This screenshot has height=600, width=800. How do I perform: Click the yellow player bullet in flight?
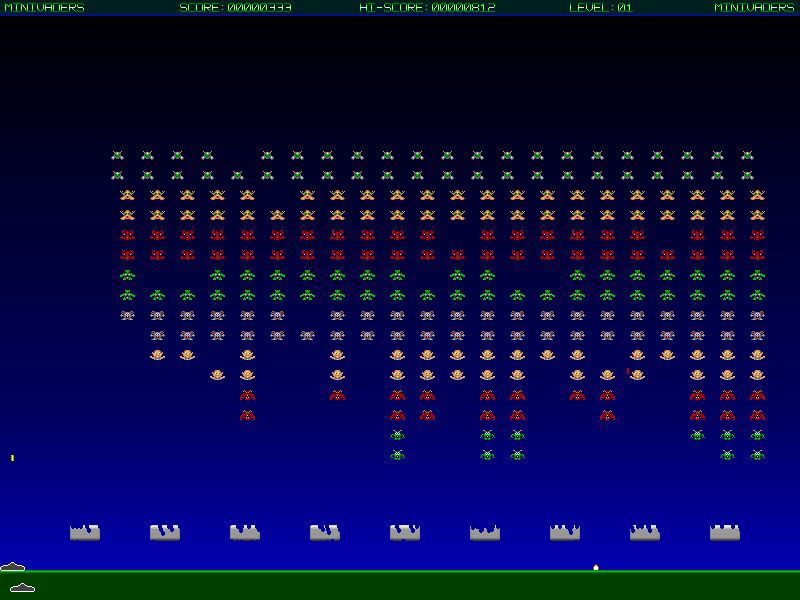[12, 458]
